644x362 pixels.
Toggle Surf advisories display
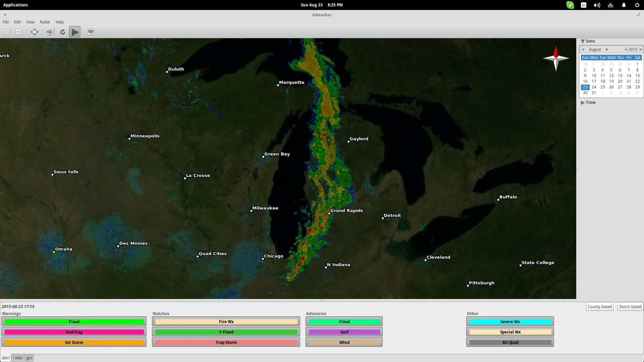[344, 332]
